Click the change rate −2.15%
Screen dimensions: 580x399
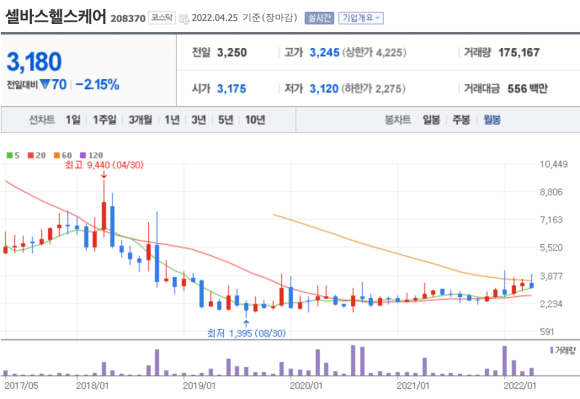point(97,85)
